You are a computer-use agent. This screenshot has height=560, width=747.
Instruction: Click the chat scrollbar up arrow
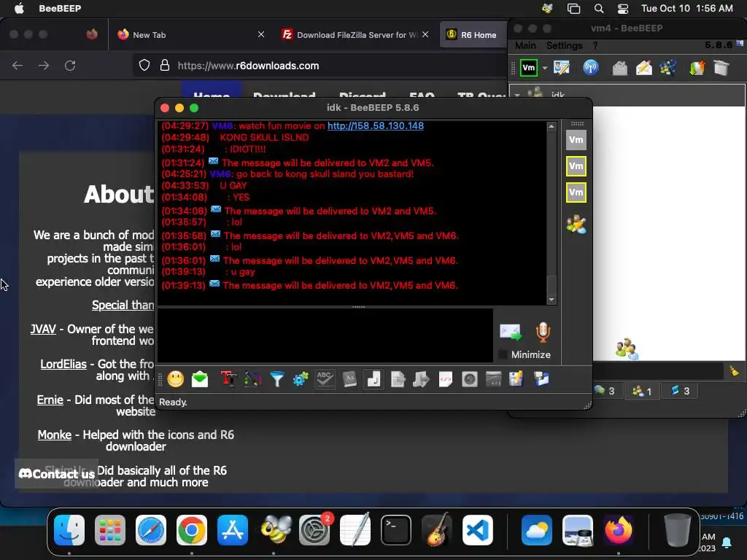point(551,127)
